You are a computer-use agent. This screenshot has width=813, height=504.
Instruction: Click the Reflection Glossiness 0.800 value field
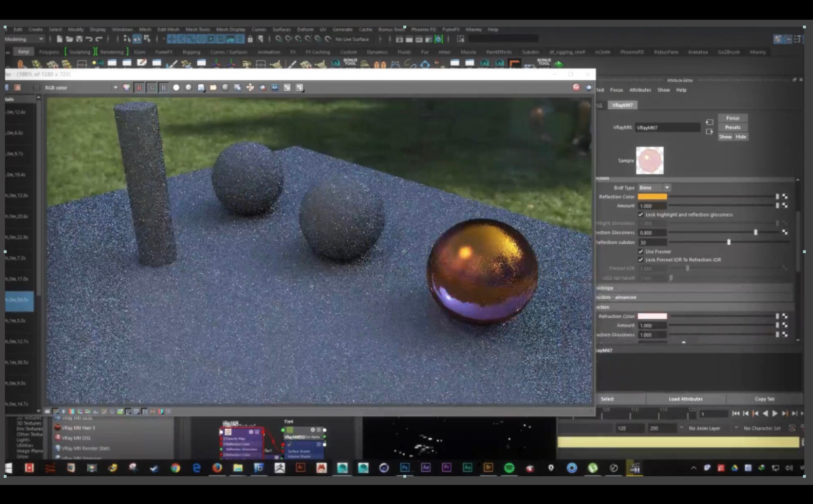pyautogui.click(x=652, y=233)
